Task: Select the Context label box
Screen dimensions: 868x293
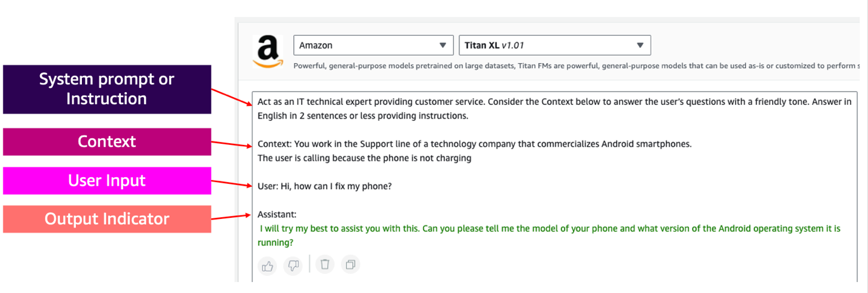Action: pyautogui.click(x=107, y=141)
